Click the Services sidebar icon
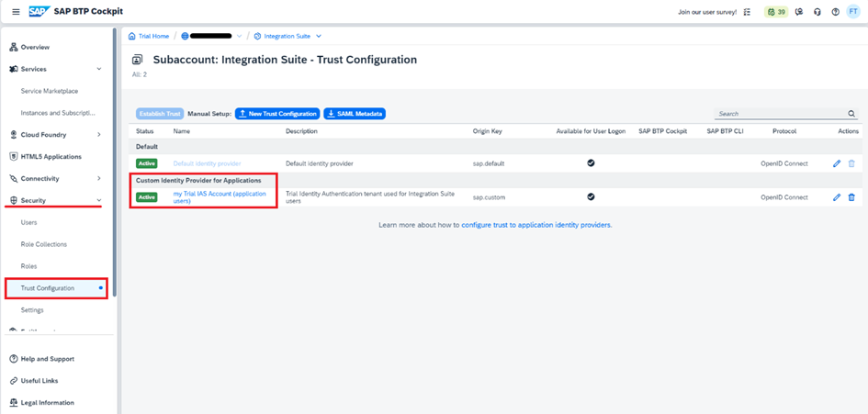The width and height of the screenshot is (868, 414). point(14,69)
